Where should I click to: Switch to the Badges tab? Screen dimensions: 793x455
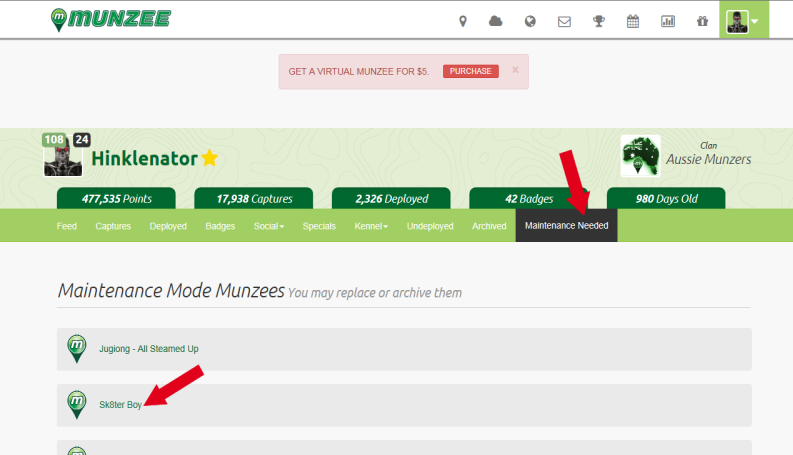[221, 226]
